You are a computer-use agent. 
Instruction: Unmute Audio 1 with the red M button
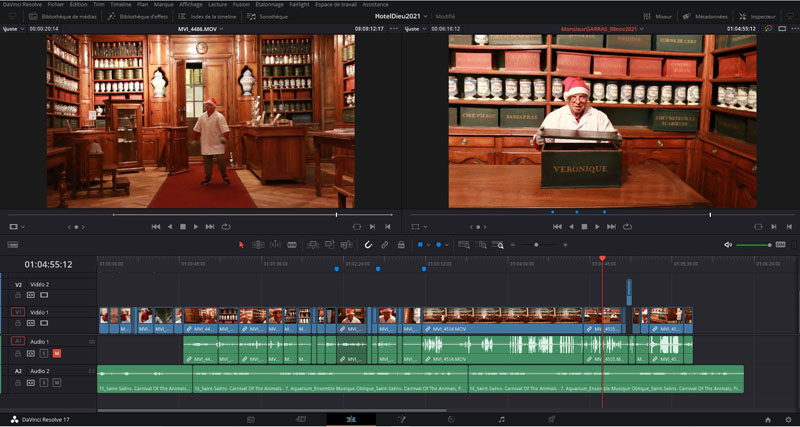(x=57, y=353)
